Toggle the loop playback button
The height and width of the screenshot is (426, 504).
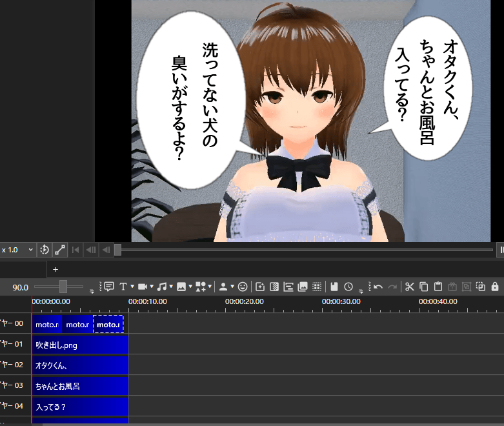[x=45, y=250]
